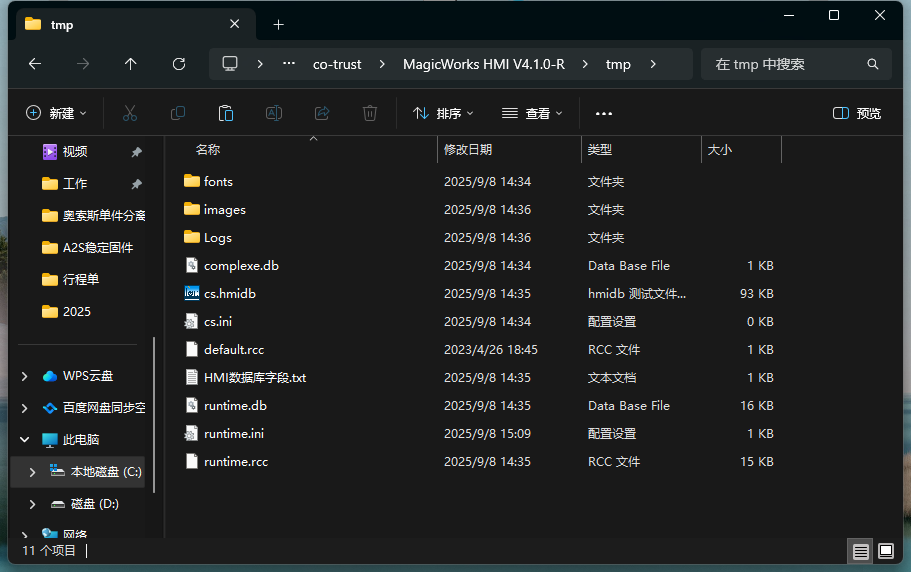Select the runtime.db file name
This screenshot has height=572, width=911.
coord(235,405)
